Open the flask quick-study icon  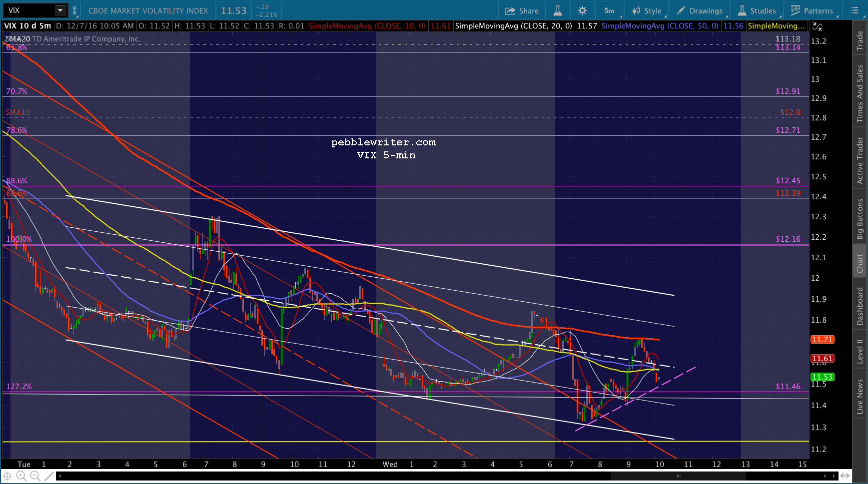[558, 10]
